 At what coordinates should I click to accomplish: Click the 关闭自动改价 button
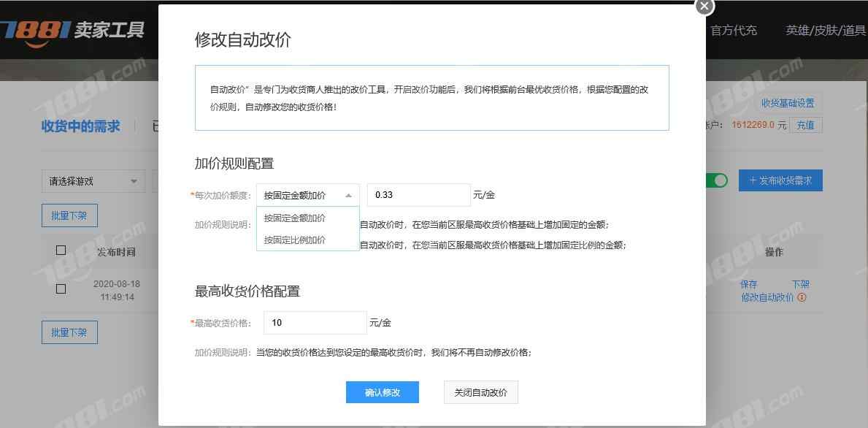point(480,392)
